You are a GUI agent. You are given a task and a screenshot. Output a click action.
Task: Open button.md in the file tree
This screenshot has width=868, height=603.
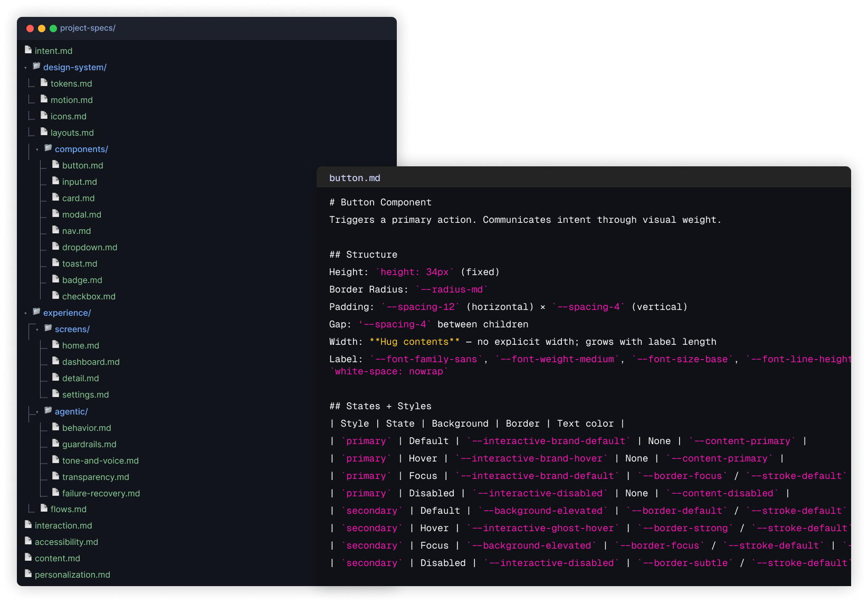tap(83, 165)
